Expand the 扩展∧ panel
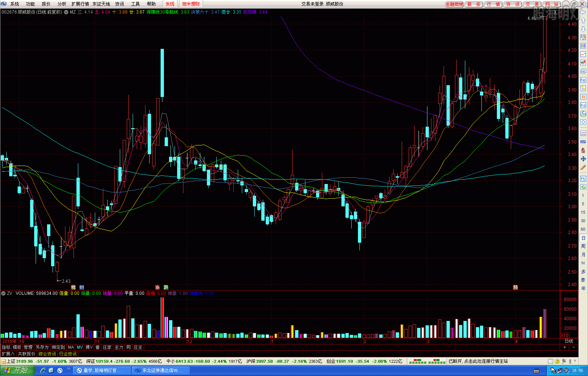This screenshot has width=588, height=376. click(8, 354)
